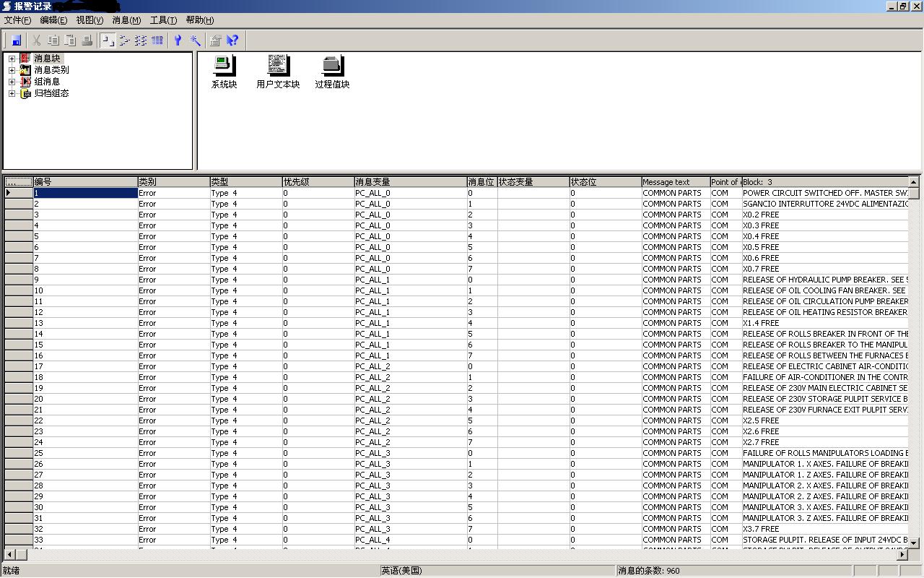924x578 pixels.
Task: Click the 类别 column header
Action: [173, 182]
